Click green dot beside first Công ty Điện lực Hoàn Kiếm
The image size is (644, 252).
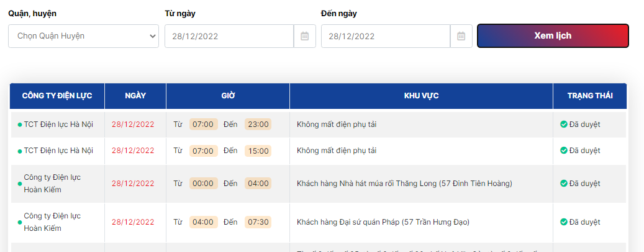(x=20, y=184)
